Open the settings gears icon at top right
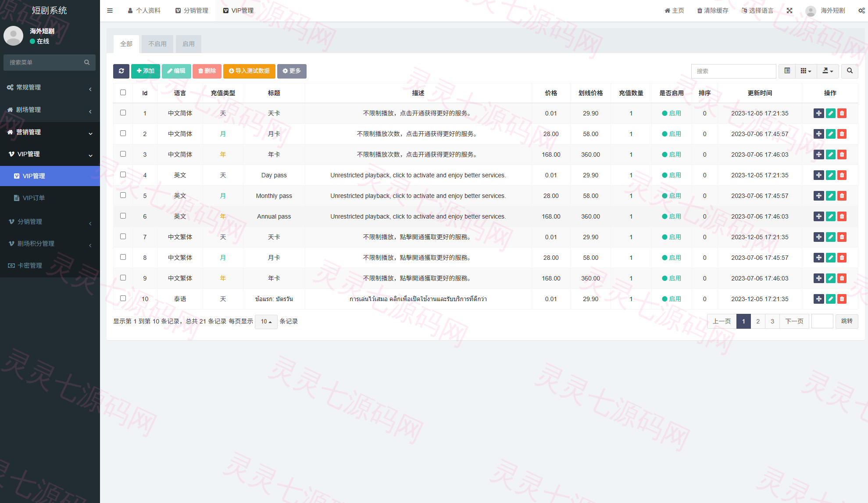 [861, 11]
